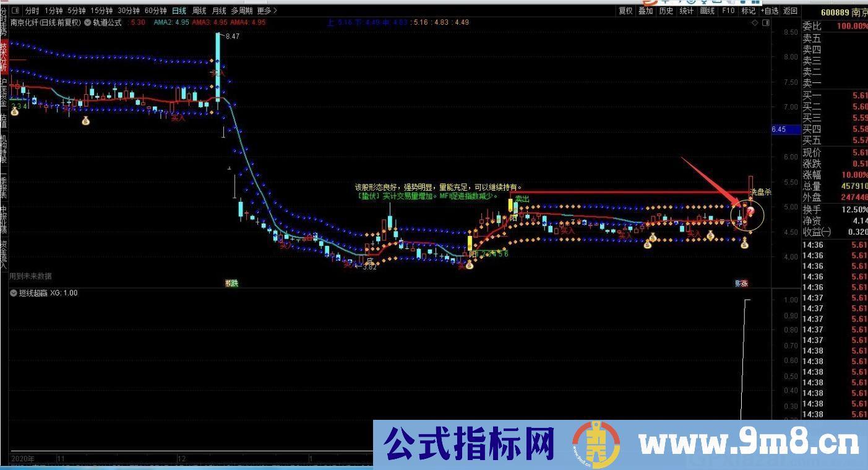868x470 pixels.
Task: Click stock code 600889 in quote panel
Action: coord(835,12)
